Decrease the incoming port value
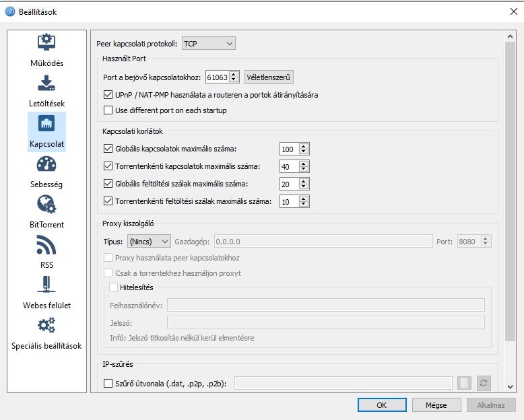The image size is (524, 420). click(234, 80)
